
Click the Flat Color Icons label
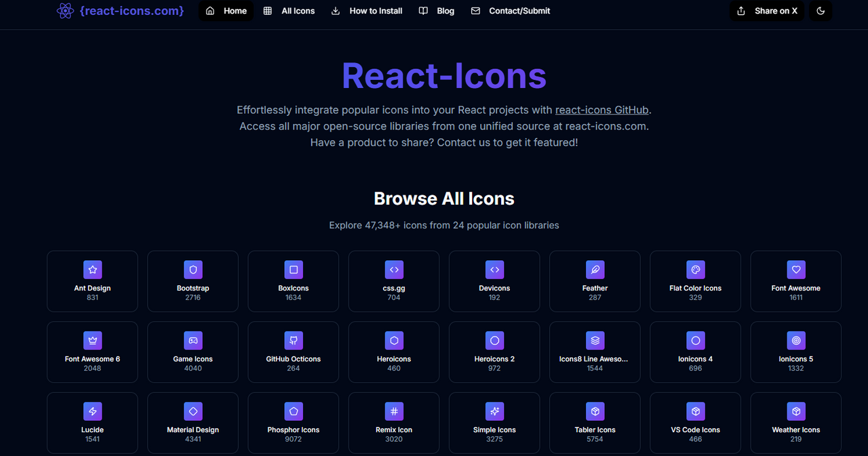pos(695,288)
